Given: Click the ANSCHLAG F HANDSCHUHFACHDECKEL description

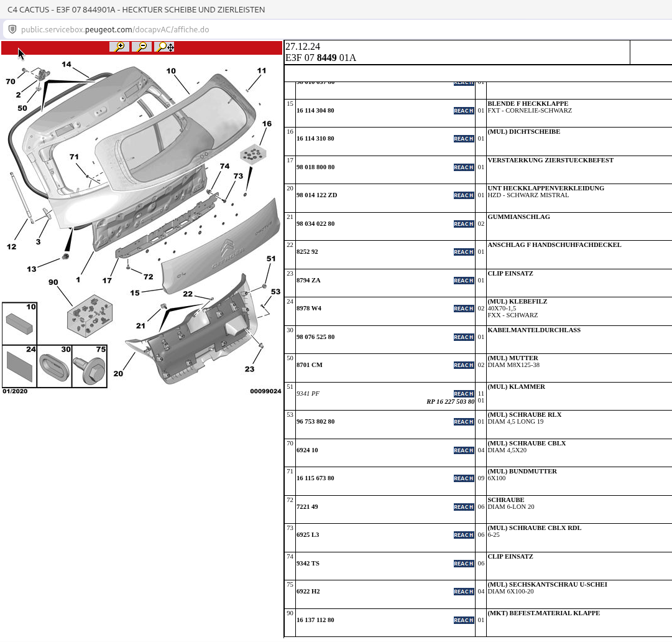Looking at the screenshot, I should click(554, 245).
